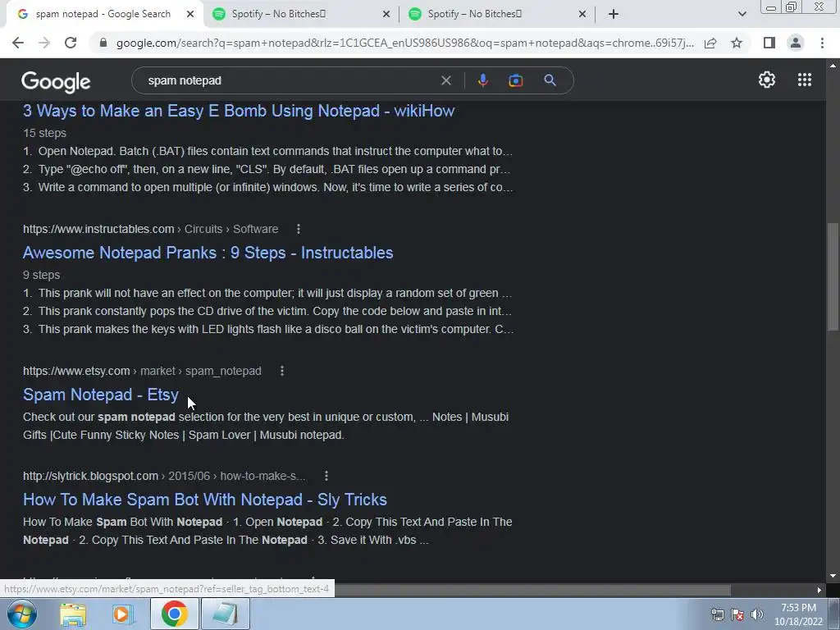Image resolution: width=840 pixels, height=630 pixels.
Task: Bookmark this page with the star icon
Action: tap(737, 43)
